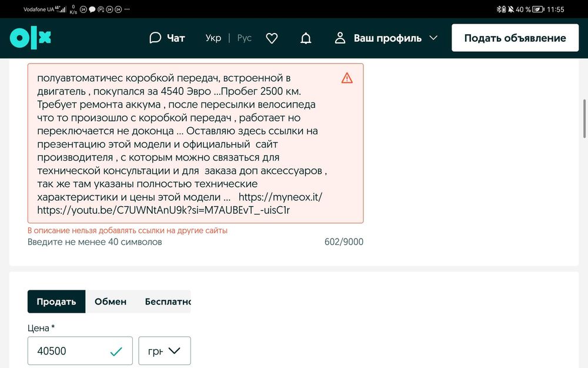Screen dimensions: 588x368
Task: Click the price validation checkmark icon
Action: click(x=116, y=352)
